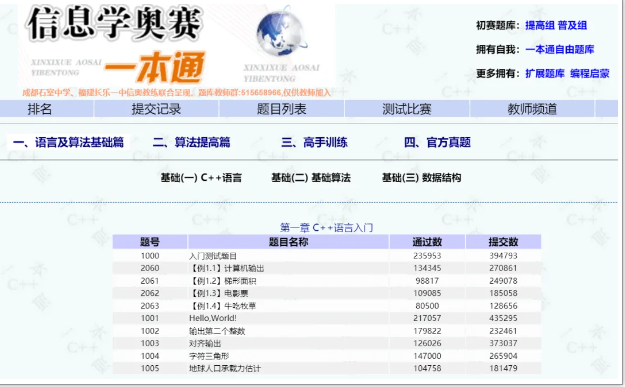The height and width of the screenshot is (387, 625).
Task: Select section 二、算法提高篇
Action: tap(191, 142)
